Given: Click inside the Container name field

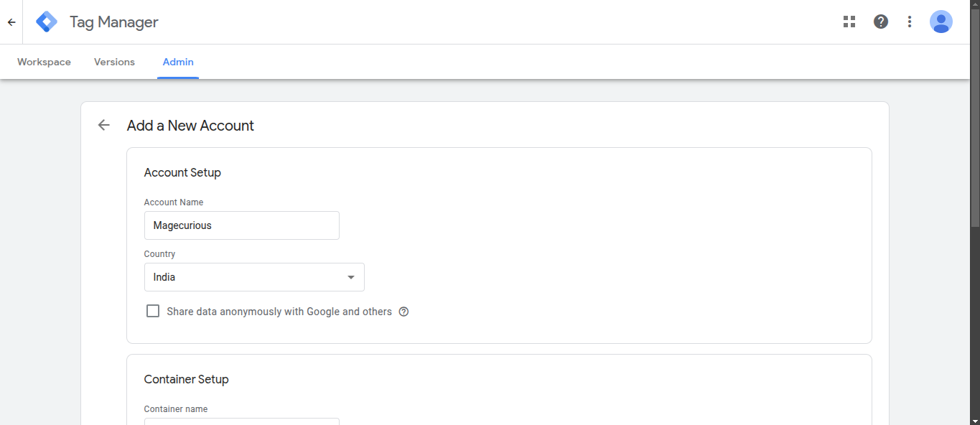Looking at the screenshot, I should point(241,423).
